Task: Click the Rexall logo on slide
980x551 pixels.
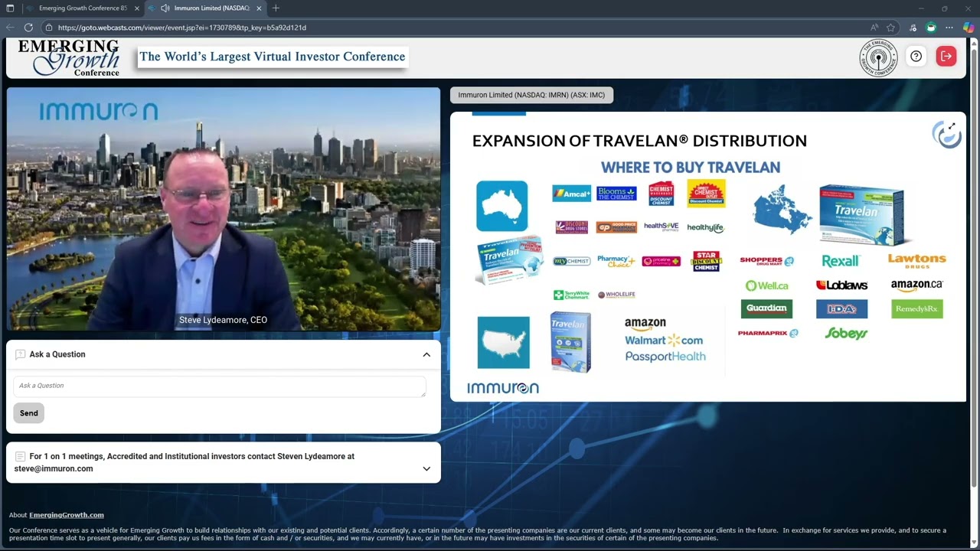Action: (841, 261)
